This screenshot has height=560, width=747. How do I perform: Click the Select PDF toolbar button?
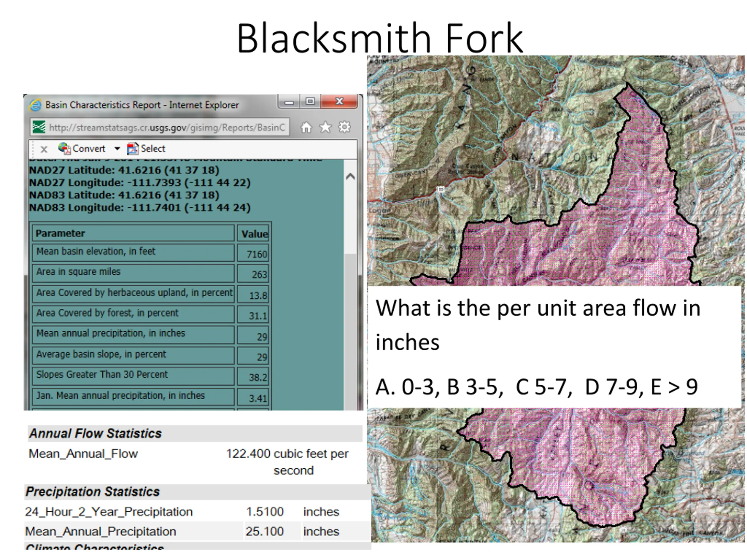pos(146,148)
